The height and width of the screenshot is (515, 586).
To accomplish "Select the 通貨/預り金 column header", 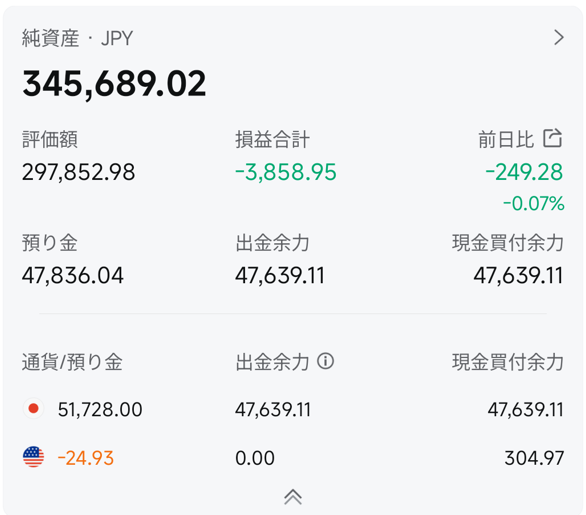I will click(72, 362).
